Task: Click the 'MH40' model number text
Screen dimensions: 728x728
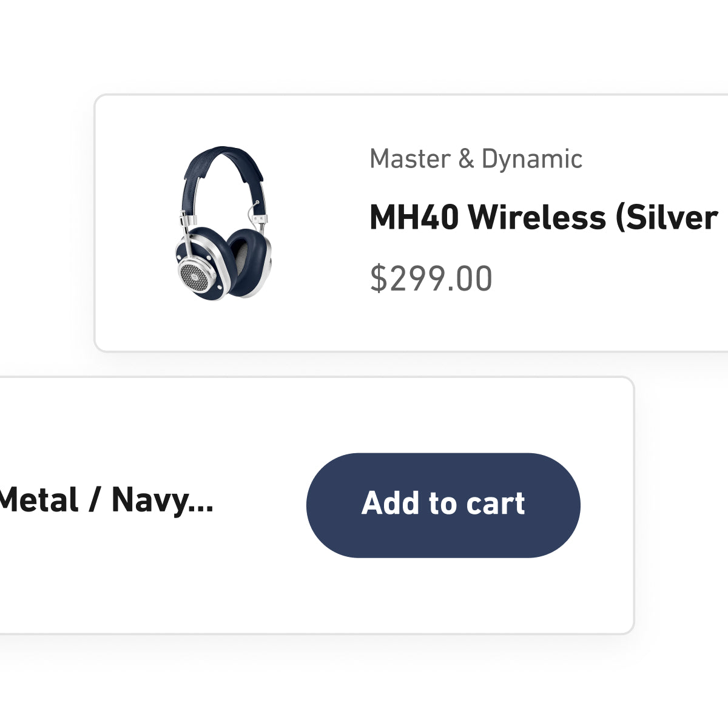Action: coord(414,217)
